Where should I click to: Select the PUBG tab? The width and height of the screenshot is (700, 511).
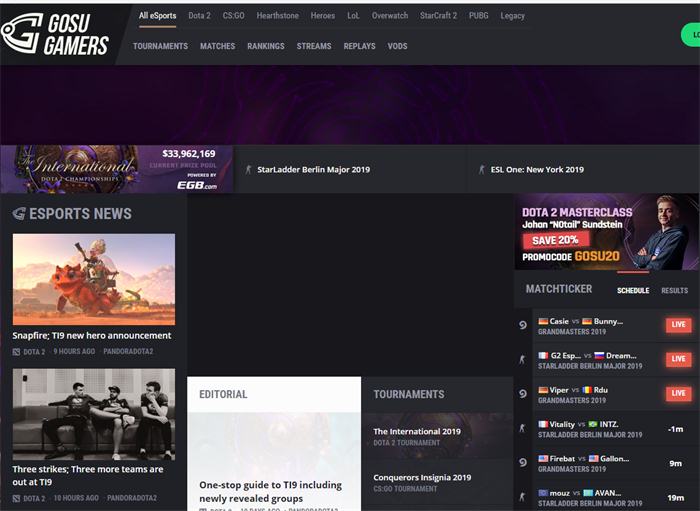(x=479, y=16)
